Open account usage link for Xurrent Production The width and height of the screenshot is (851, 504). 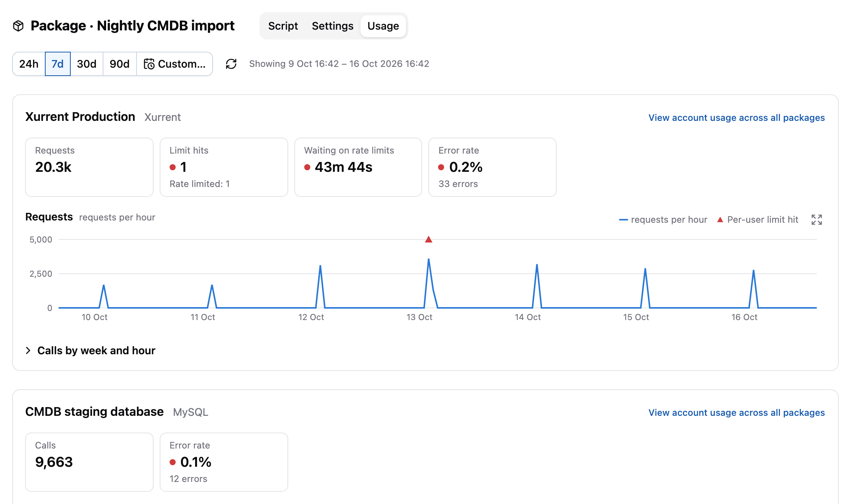tap(737, 118)
